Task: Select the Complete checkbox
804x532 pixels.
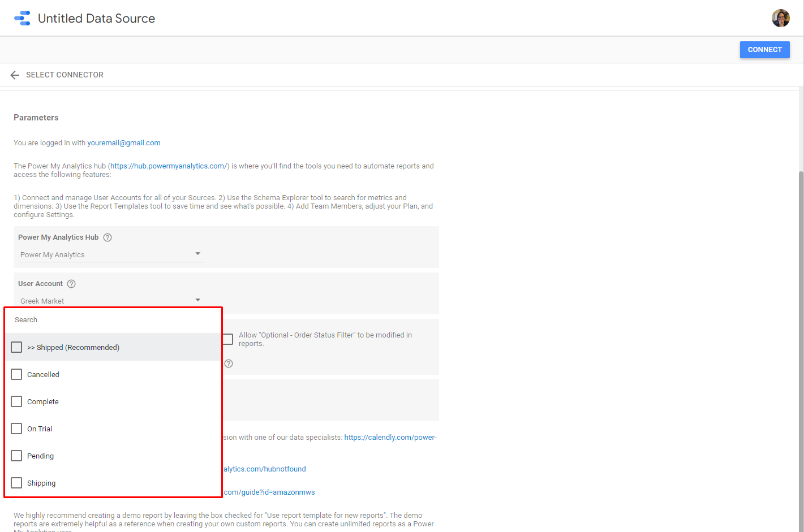Action: tap(16, 401)
